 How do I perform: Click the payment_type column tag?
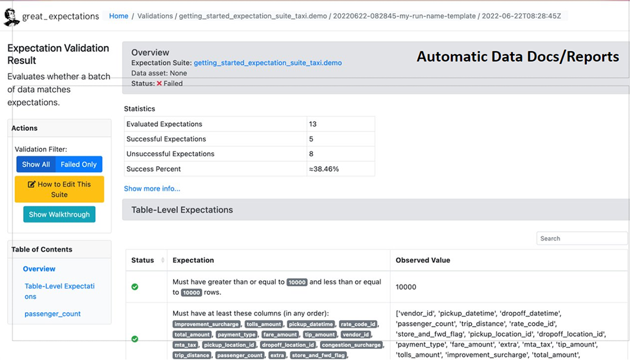pyautogui.click(x=237, y=335)
